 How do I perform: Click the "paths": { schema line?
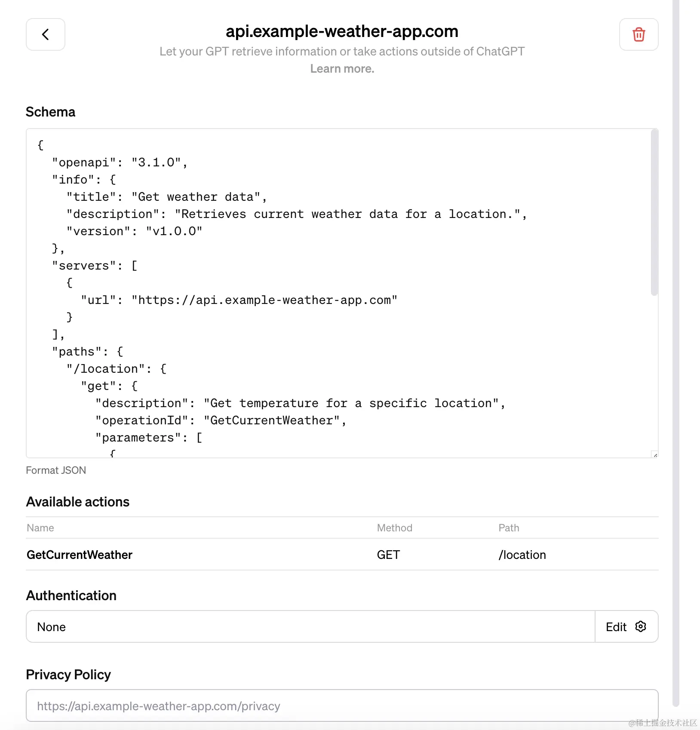[88, 352]
